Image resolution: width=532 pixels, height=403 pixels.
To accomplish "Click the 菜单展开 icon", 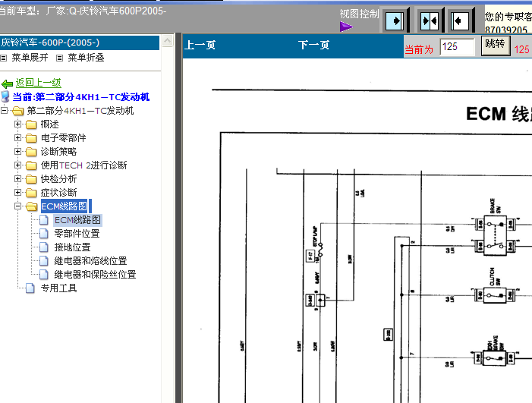I will pyautogui.click(x=4, y=58).
